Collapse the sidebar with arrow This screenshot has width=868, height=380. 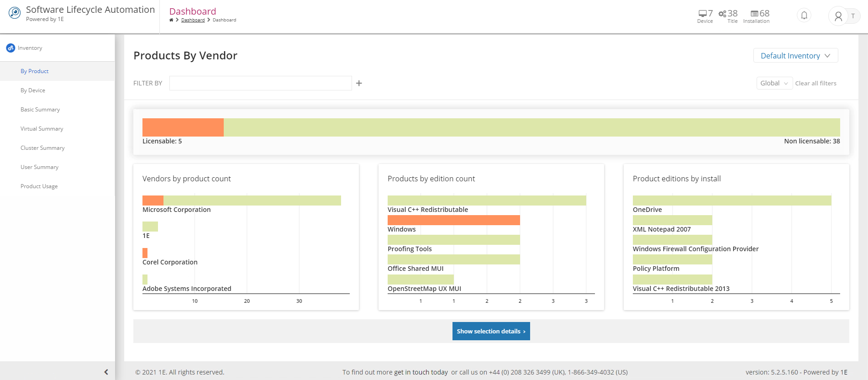pos(106,372)
